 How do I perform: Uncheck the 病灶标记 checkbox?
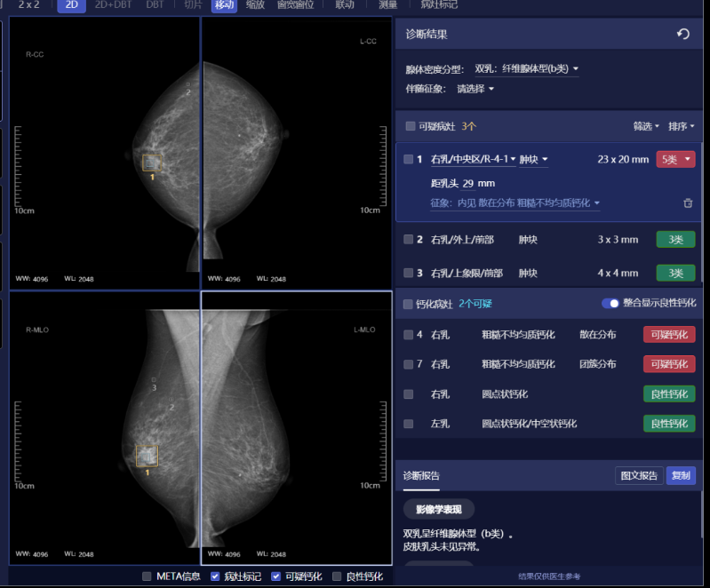(215, 576)
